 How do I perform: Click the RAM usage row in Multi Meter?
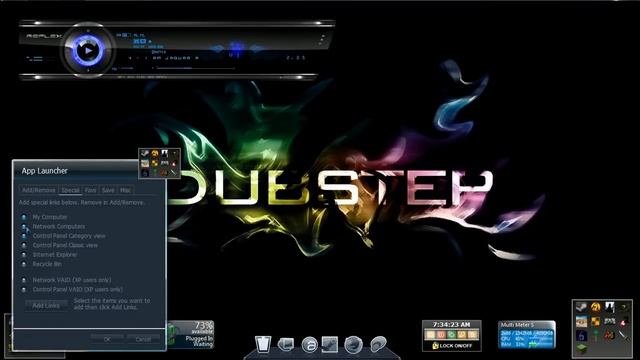tap(527, 344)
